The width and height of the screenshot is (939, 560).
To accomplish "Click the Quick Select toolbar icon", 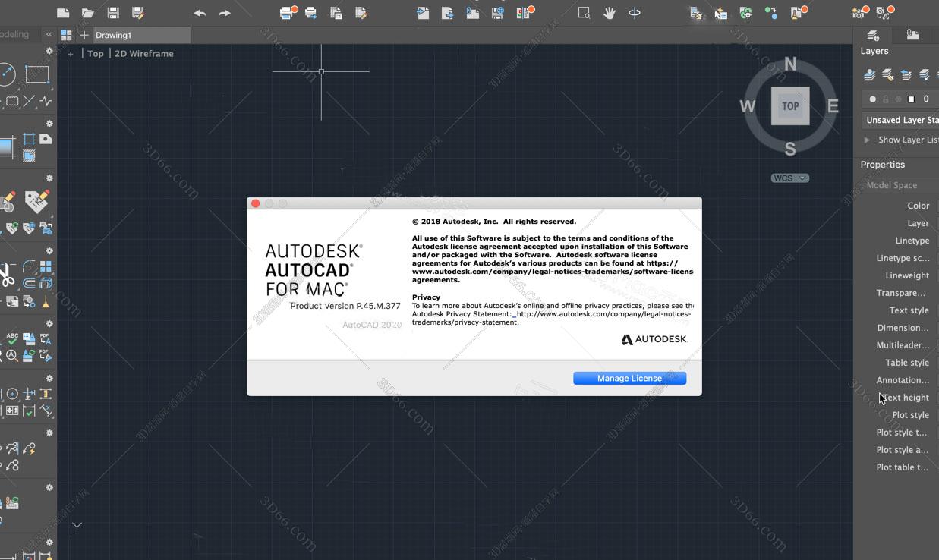I will pyautogui.click(x=721, y=13).
